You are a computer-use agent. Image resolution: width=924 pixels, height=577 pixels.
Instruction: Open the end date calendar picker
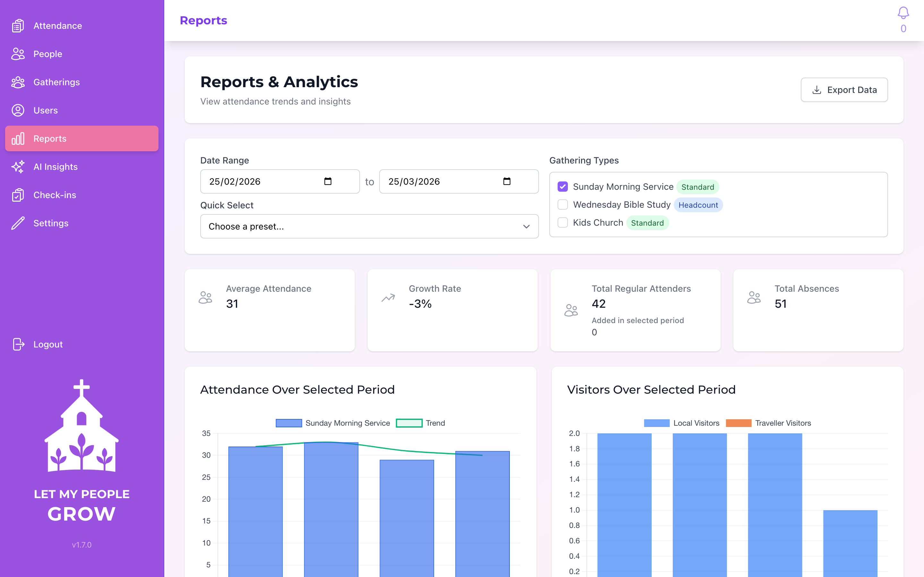pyautogui.click(x=507, y=182)
